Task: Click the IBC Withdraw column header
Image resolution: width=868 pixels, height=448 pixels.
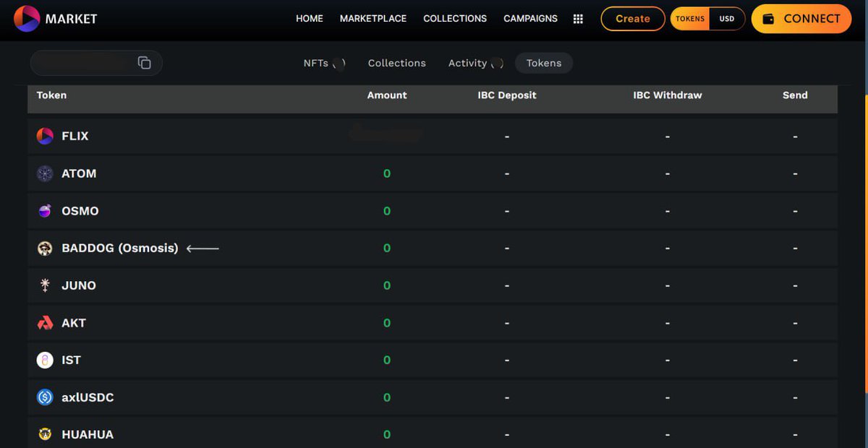Action: tap(668, 95)
